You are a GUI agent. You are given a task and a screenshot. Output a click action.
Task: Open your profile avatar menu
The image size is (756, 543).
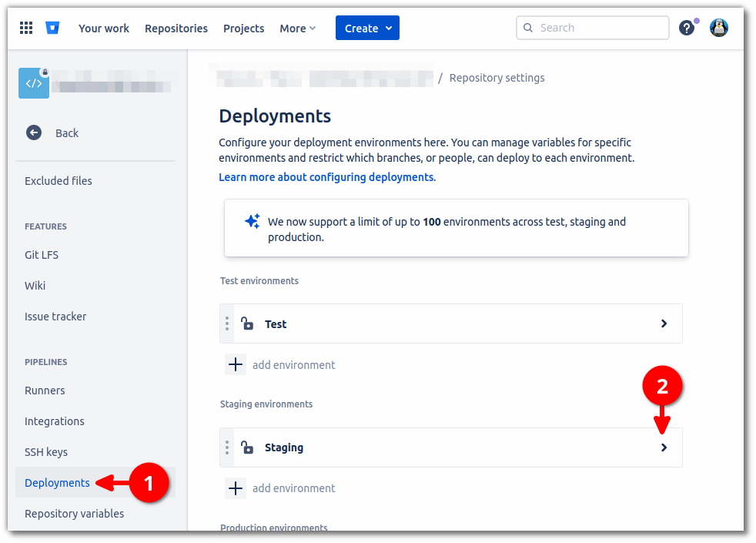pyautogui.click(x=718, y=28)
